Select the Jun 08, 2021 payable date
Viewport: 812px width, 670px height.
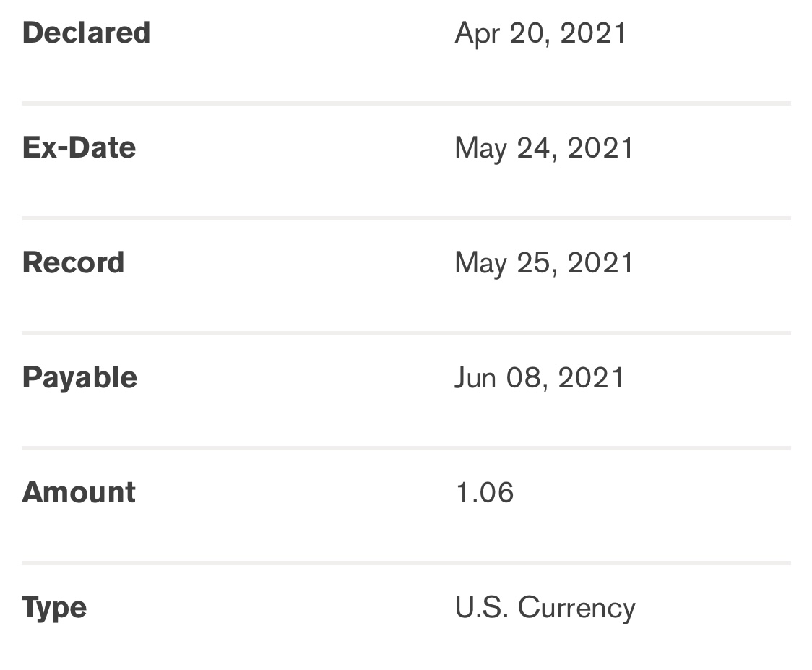tap(540, 377)
